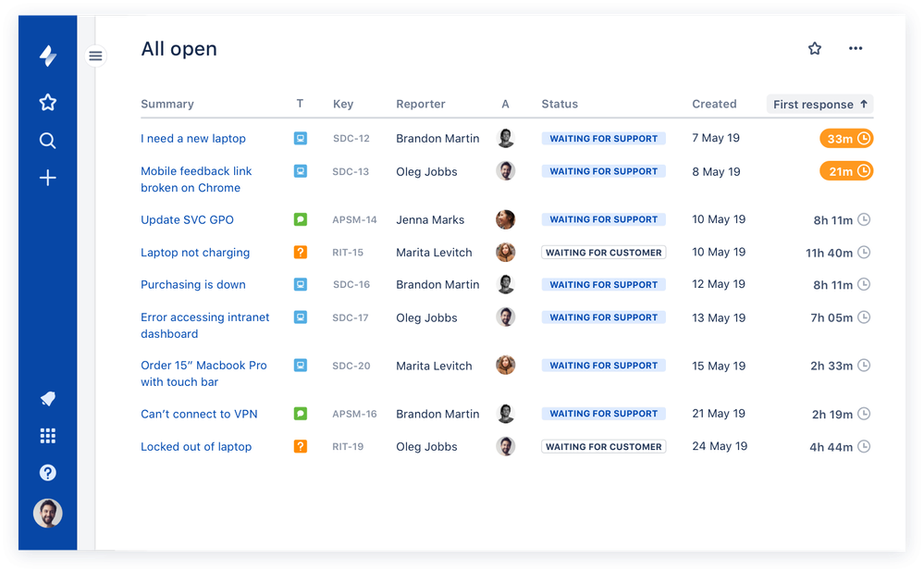Open the more actions ellipsis menu
The image size is (924, 572).
[x=856, y=48]
